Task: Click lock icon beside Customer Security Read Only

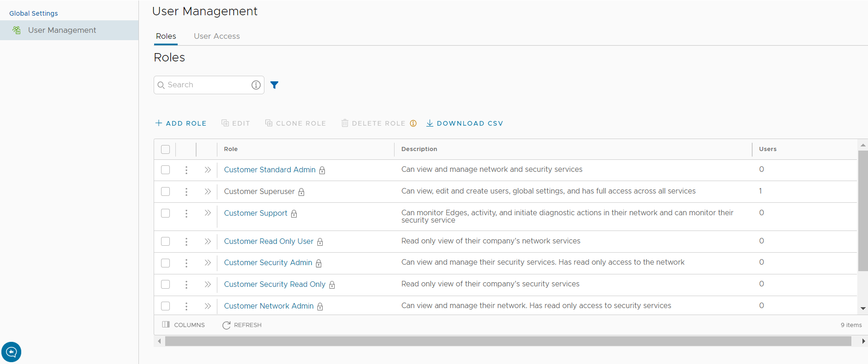Action: tap(332, 285)
